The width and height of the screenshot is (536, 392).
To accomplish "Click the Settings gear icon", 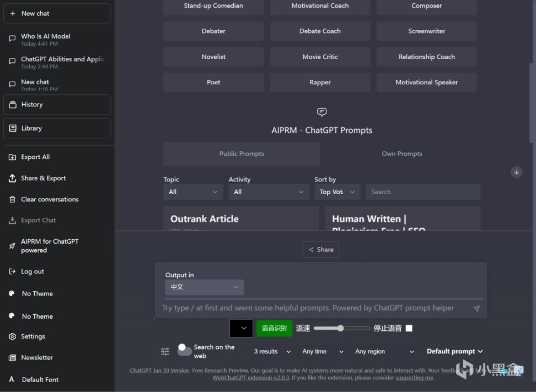I will tap(12, 336).
